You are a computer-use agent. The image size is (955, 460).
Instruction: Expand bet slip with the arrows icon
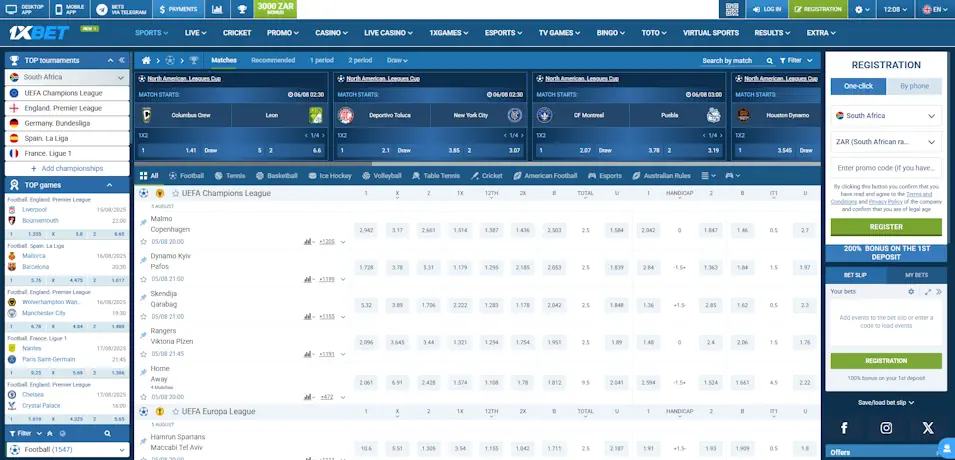(928, 292)
